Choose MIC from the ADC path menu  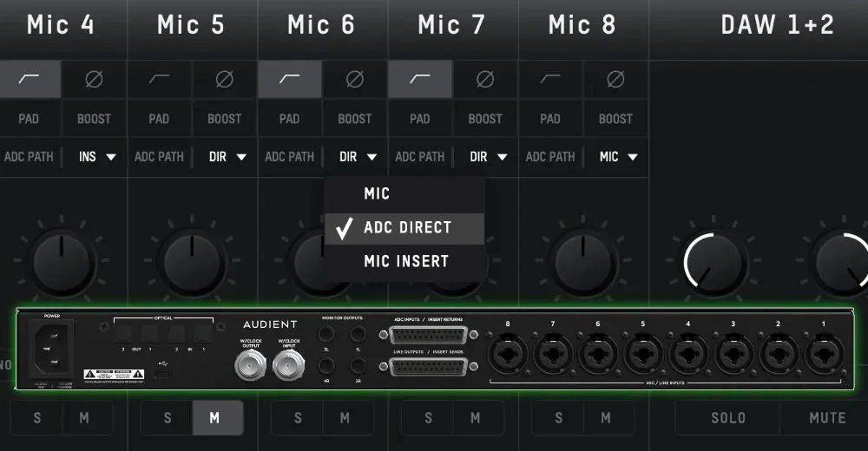pyautogui.click(x=404, y=193)
